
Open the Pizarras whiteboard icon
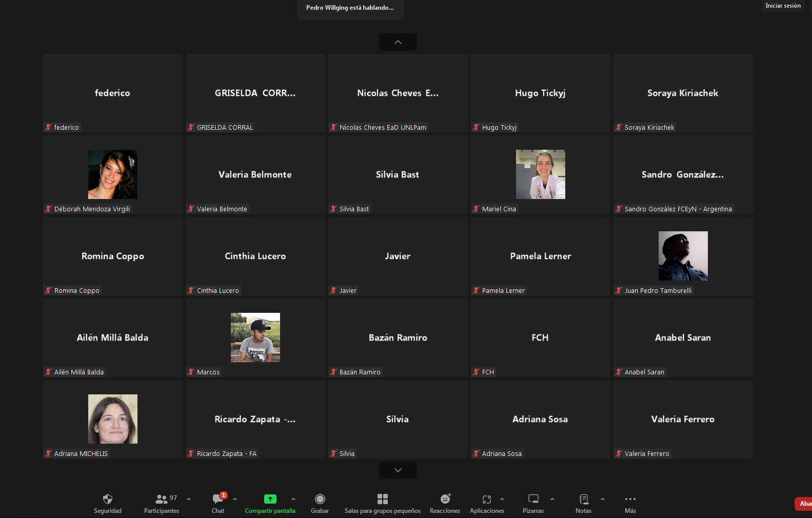click(x=533, y=499)
